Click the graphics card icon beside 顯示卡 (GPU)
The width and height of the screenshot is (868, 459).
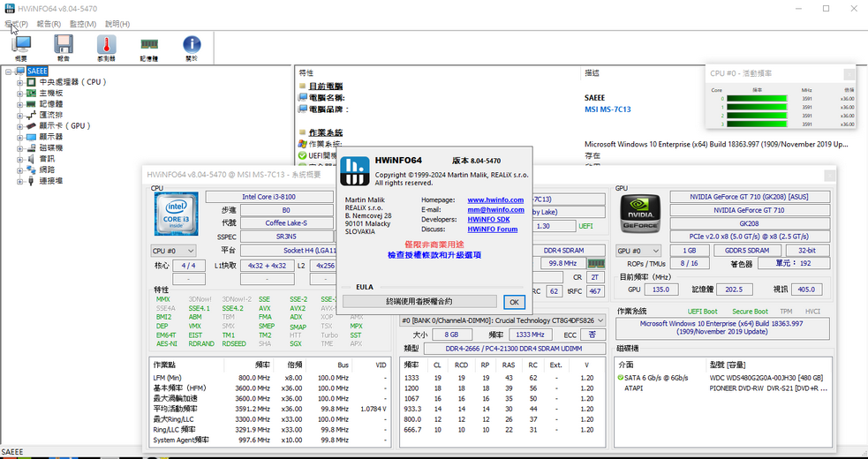click(x=31, y=125)
